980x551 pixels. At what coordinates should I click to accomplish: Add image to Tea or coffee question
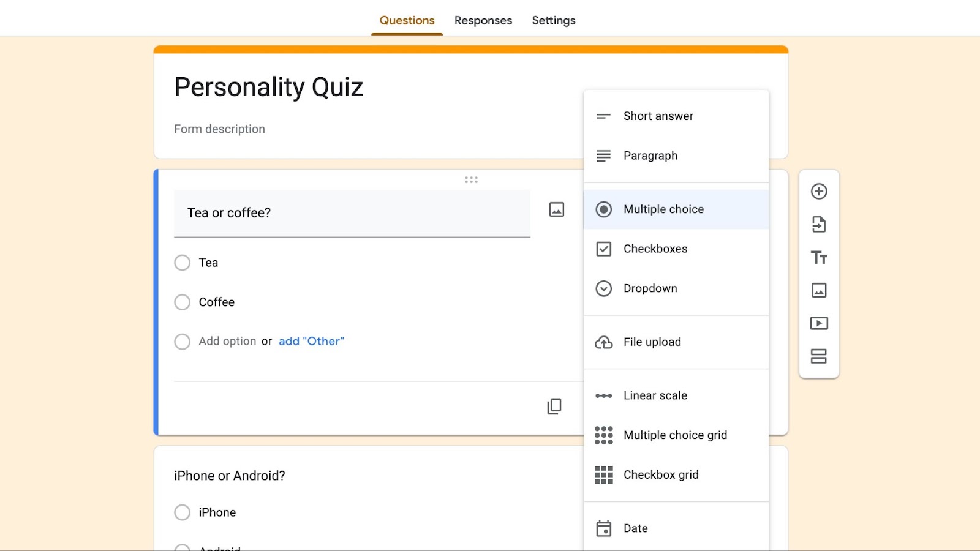557,210
